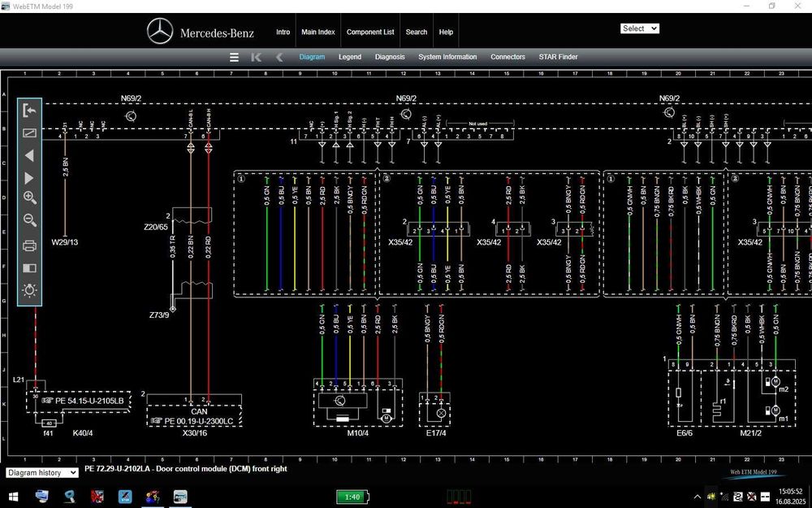This screenshot has width=812, height=508.
Task: Click fuse label f41
Action: click(x=48, y=433)
